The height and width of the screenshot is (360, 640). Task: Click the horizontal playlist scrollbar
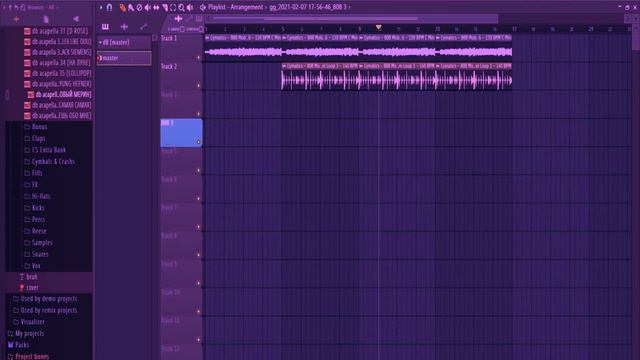[x=353, y=19]
